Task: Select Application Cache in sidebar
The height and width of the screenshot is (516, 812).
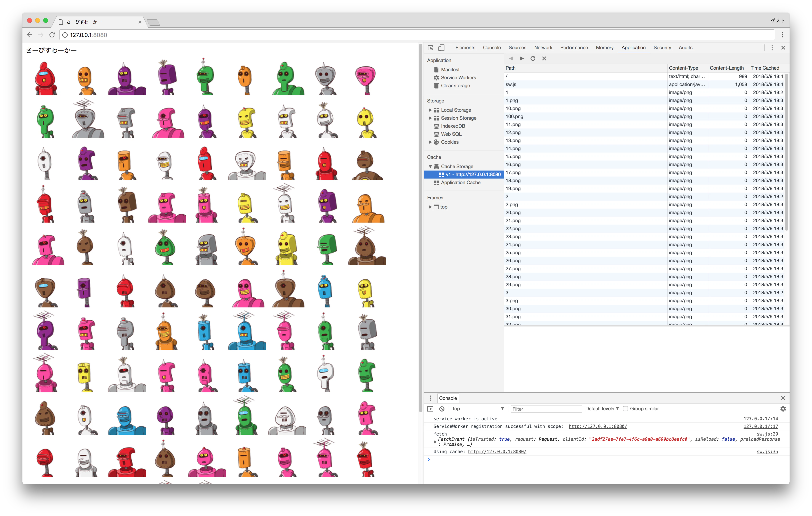Action: [x=460, y=182]
